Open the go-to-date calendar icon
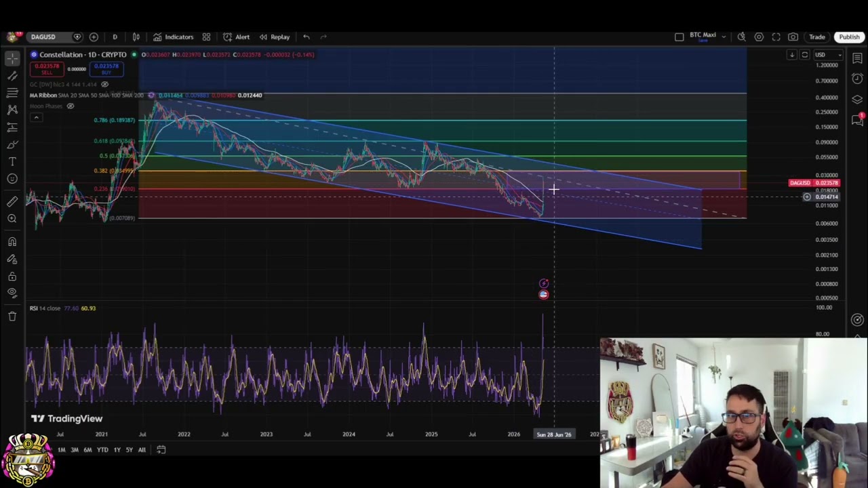The width and height of the screenshot is (868, 488). point(161,449)
